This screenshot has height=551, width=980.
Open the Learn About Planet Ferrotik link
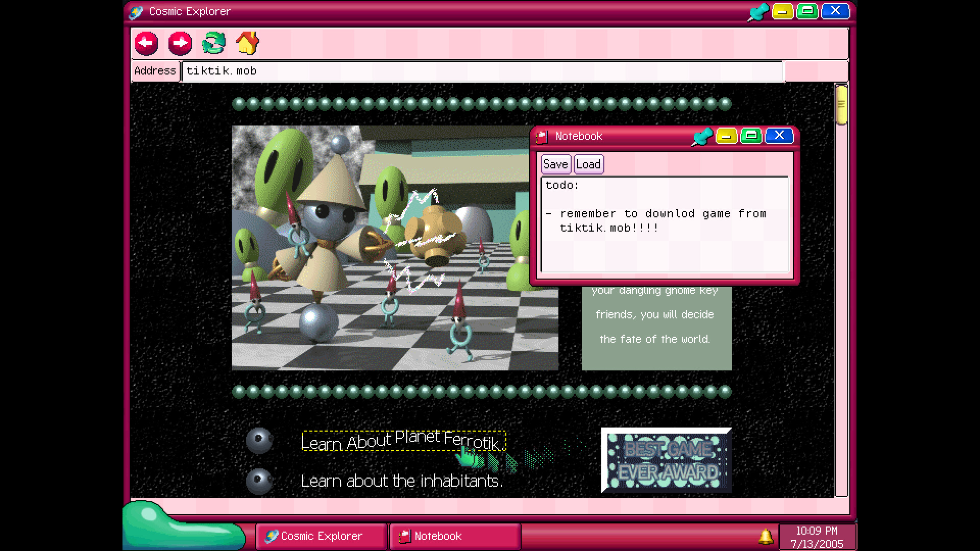click(x=402, y=440)
